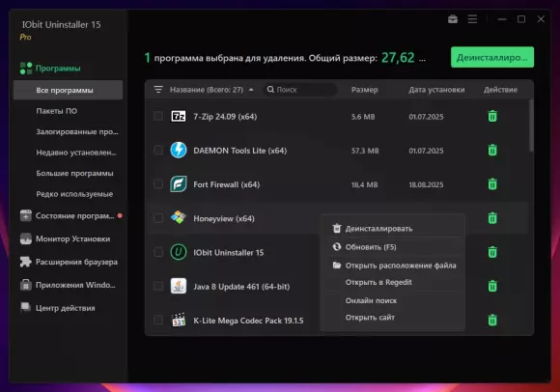Open the toolbox briefcase icon in title bar
Screen dimensions: 560x392
click(453, 19)
